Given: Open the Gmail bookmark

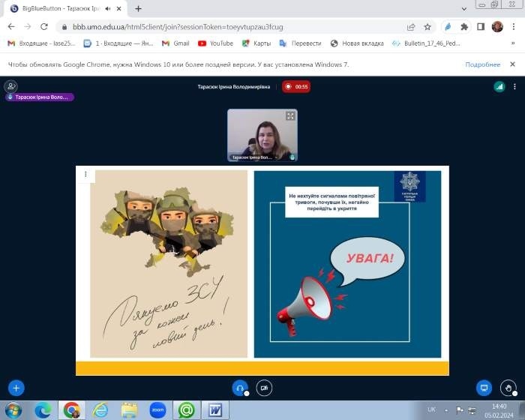Looking at the screenshot, I should (x=175, y=43).
